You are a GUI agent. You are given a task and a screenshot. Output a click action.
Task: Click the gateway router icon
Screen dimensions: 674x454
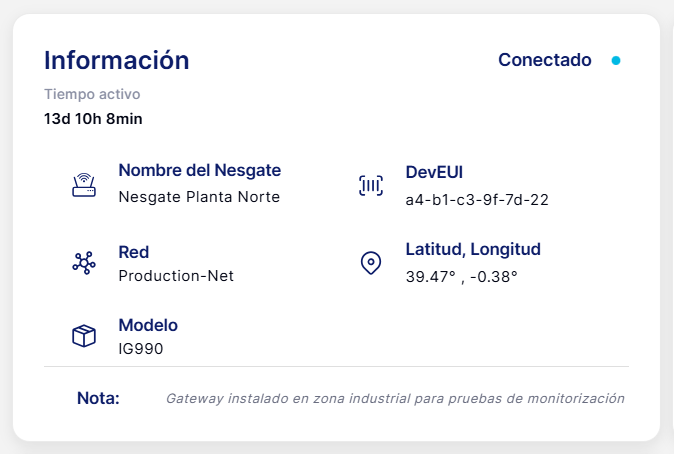point(84,185)
